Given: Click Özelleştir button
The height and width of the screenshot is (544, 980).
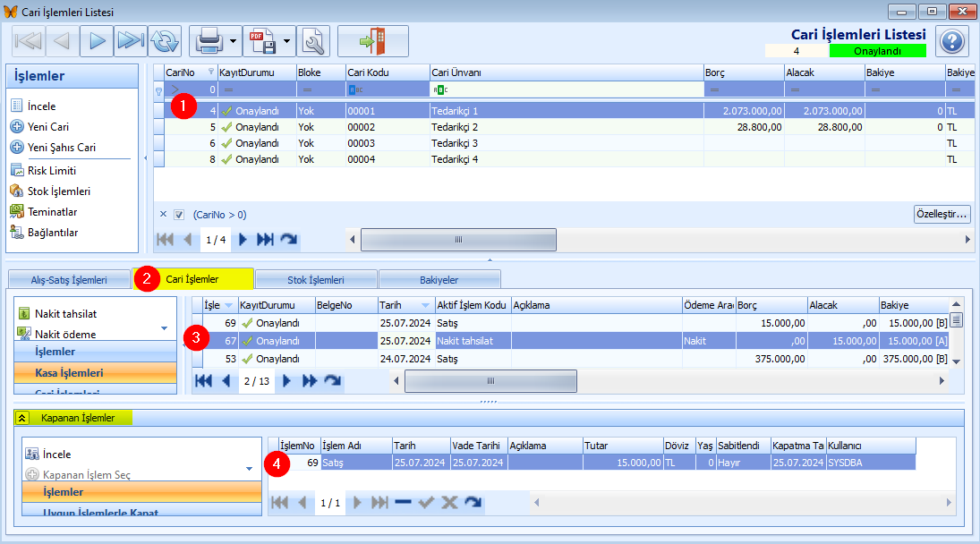Looking at the screenshot, I should click(x=942, y=214).
